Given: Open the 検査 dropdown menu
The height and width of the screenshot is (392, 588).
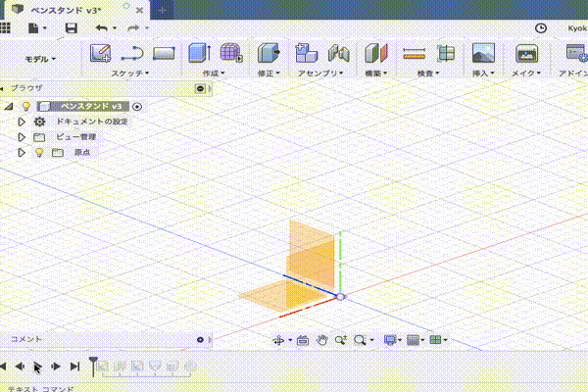Looking at the screenshot, I should (428, 73).
